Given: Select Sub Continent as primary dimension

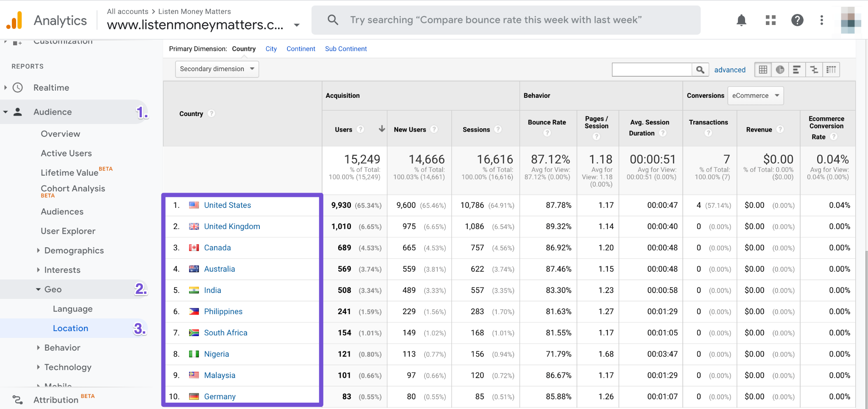Looking at the screenshot, I should click(x=346, y=49).
